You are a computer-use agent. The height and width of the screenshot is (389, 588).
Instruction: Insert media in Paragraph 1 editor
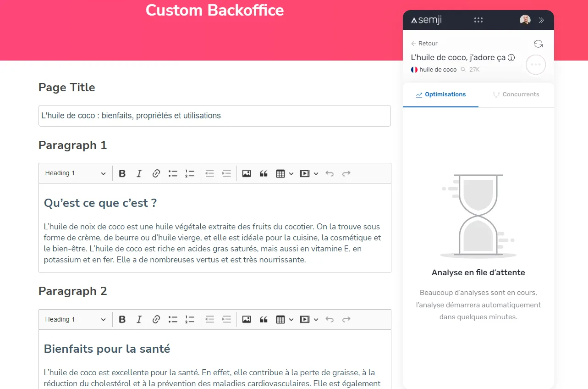305,173
